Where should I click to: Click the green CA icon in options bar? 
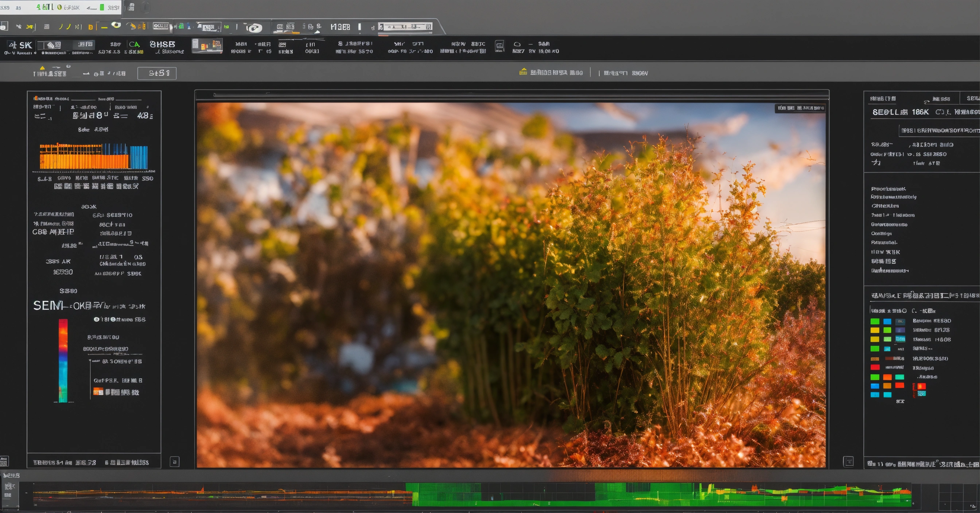pos(134,44)
